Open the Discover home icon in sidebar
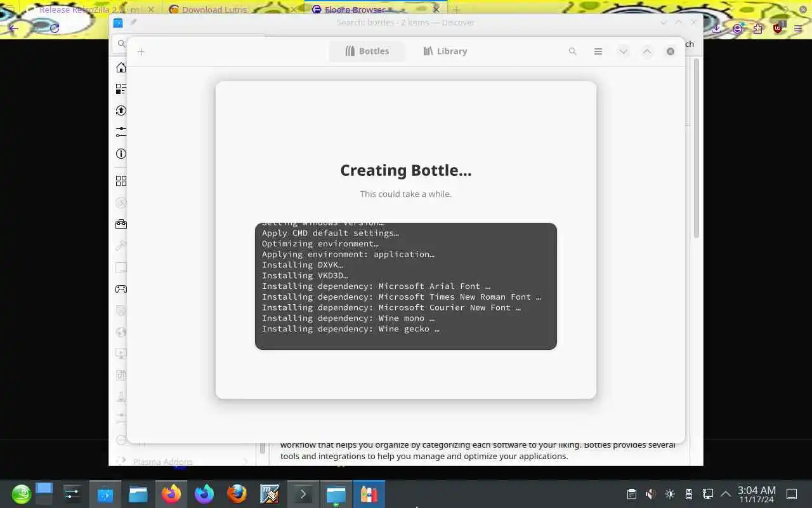This screenshot has width=812, height=508. click(x=121, y=68)
